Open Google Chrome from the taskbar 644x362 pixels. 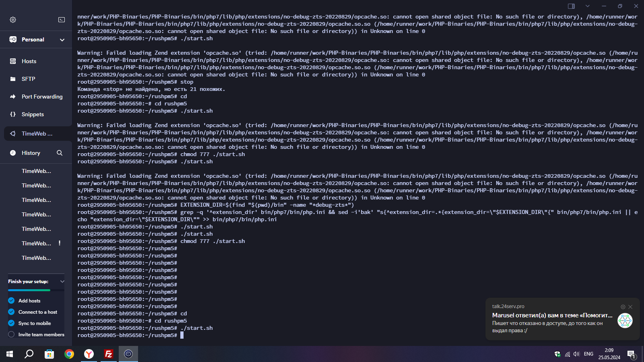click(x=69, y=354)
